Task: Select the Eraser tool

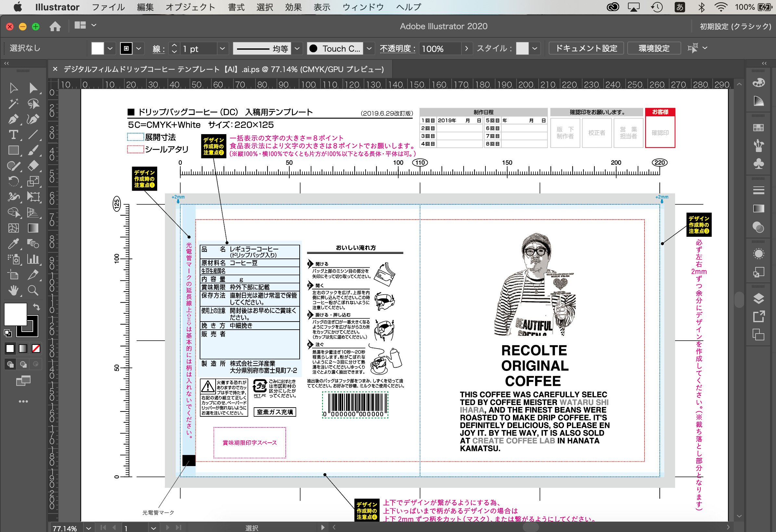Action: click(x=33, y=166)
